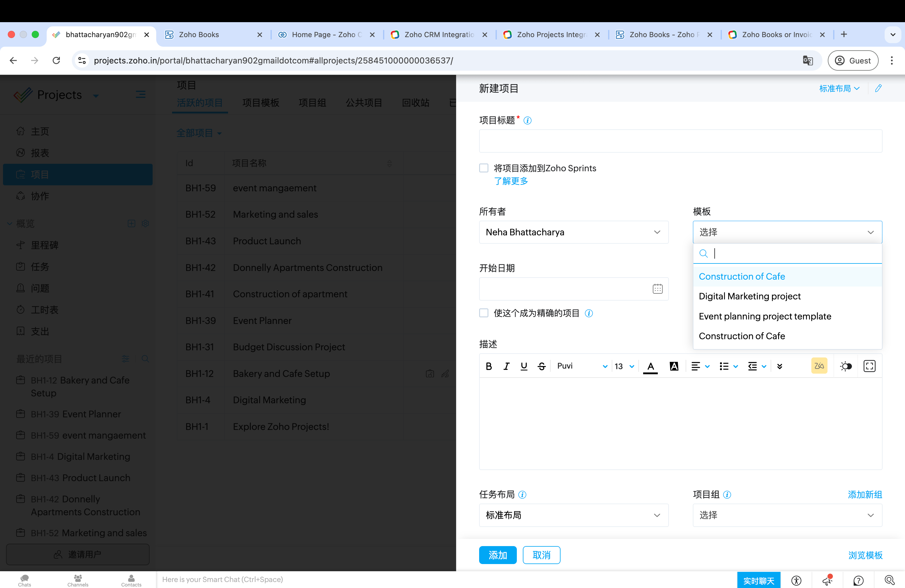Select Event planning project template option

[765, 316]
